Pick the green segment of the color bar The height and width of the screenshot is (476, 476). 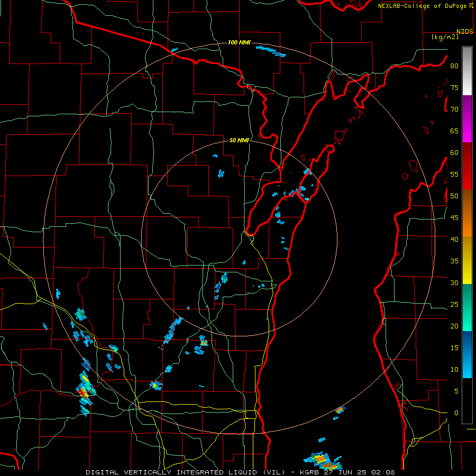[x=467, y=307]
